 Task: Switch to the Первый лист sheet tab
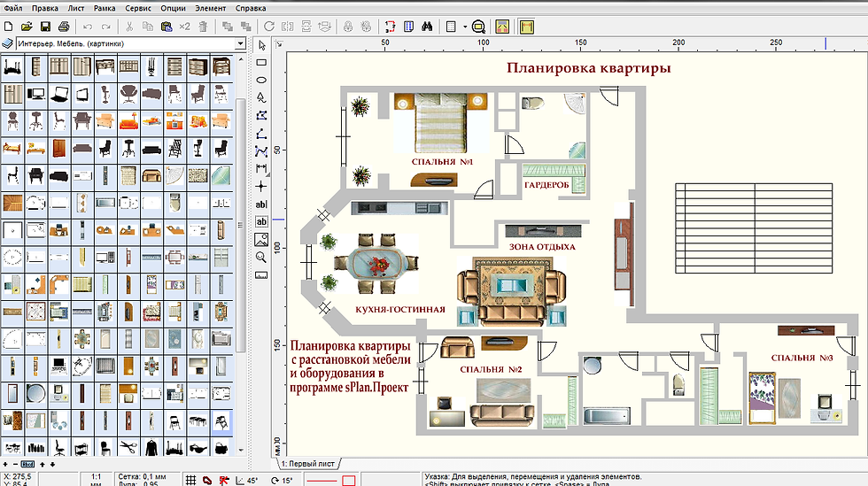point(306,464)
